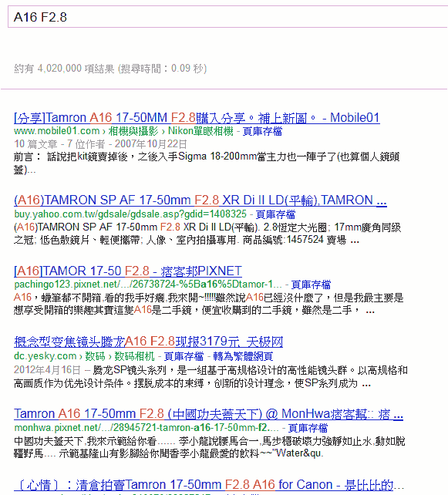Image resolution: width=448 pixels, height=495 pixels.
Task: Click Nikon單眼相機 in the mobile01 result's green URL
Action: [x=200, y=131]
